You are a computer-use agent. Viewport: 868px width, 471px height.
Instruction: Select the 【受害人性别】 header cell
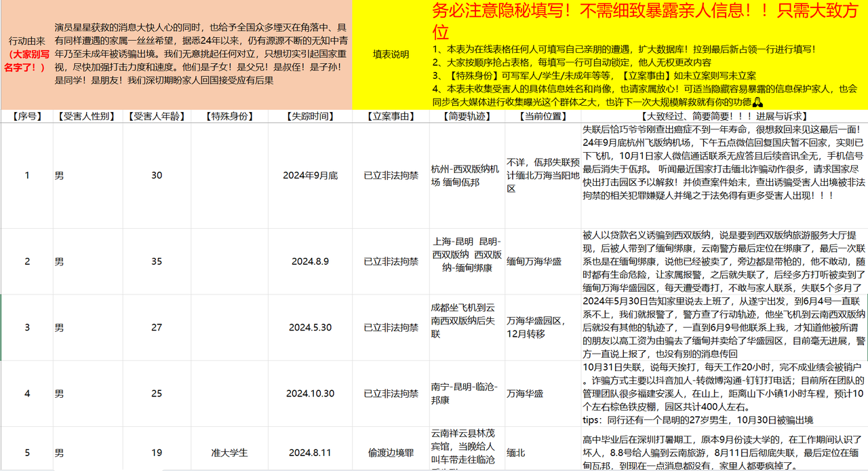click(x=88, y=116)
